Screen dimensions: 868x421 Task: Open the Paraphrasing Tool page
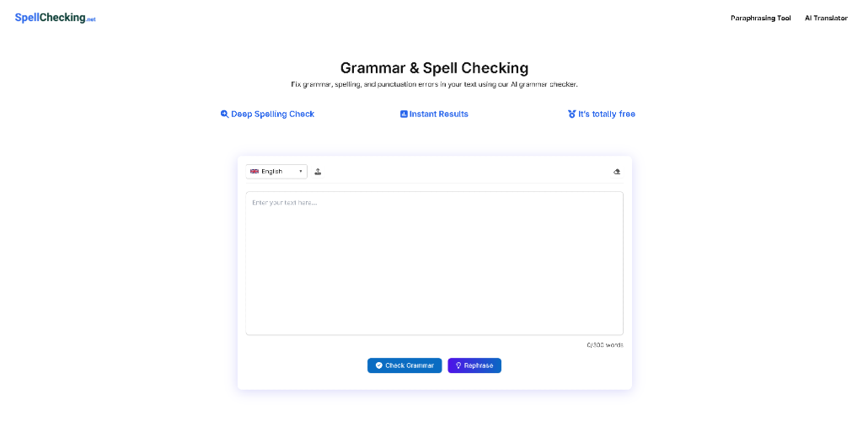(761, 19)
